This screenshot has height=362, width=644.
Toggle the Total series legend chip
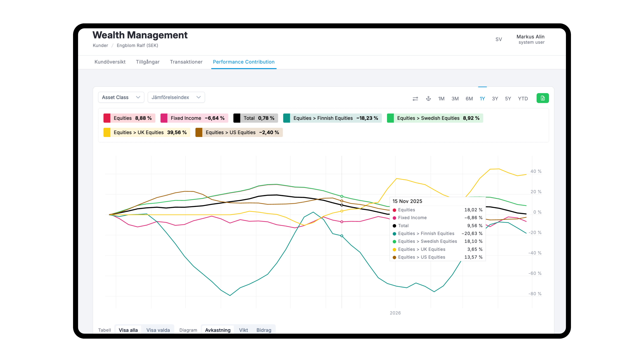[256, 118]
